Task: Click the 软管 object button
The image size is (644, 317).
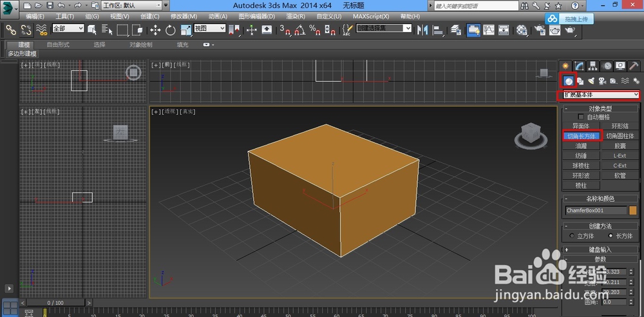Action: point(620,175)
